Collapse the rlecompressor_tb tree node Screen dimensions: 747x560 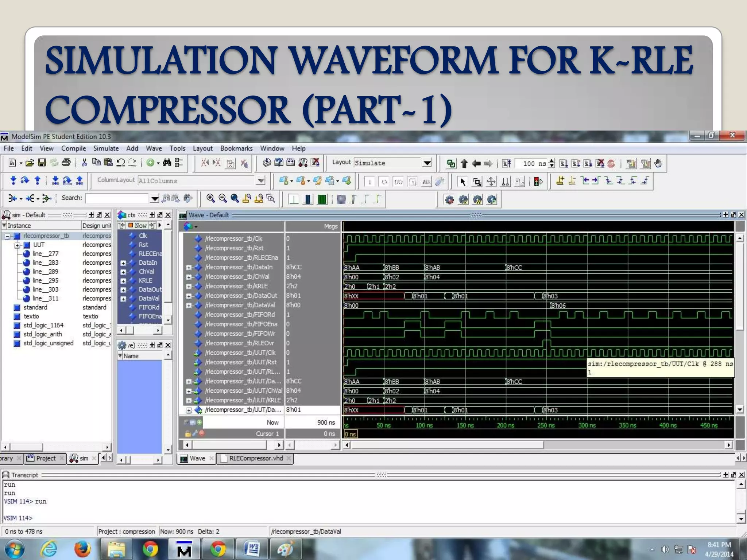tap(7, 236)
